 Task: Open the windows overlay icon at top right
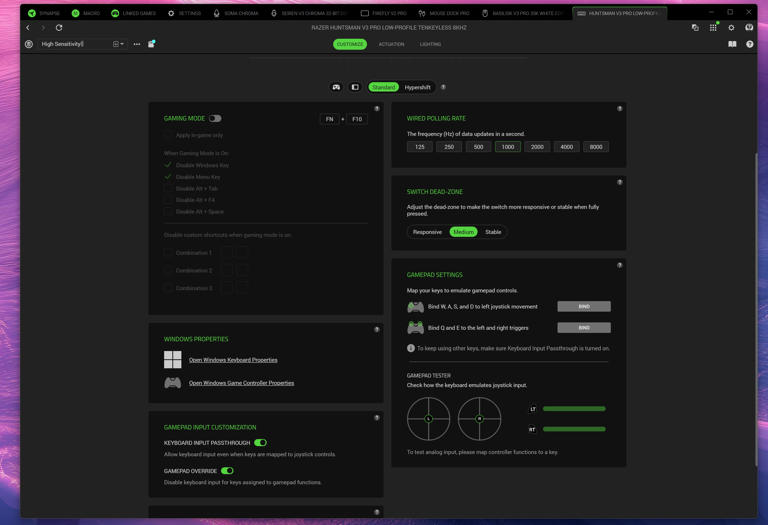coord(695,28)
